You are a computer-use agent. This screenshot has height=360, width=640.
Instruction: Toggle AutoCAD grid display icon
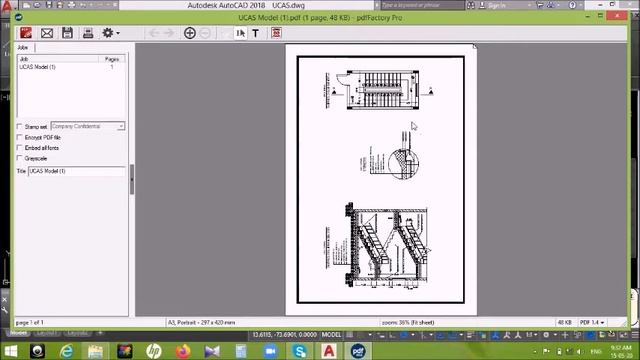pos(350,335)
